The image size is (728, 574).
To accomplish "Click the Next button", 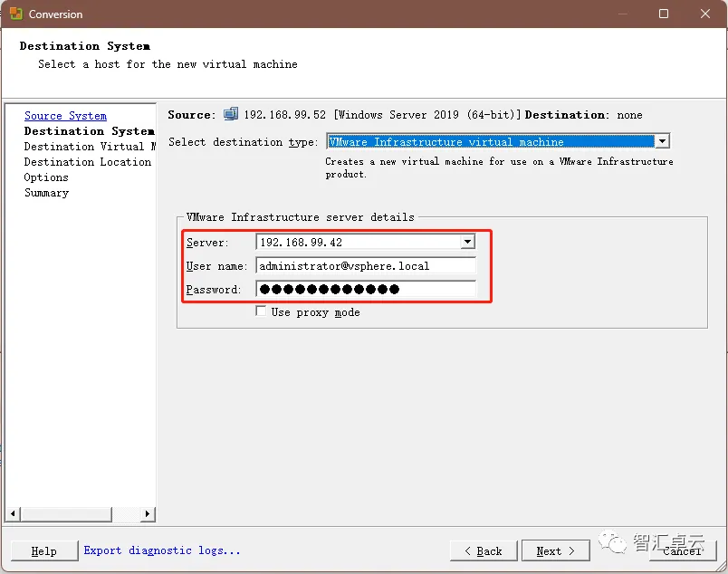I will click(556, 550).
